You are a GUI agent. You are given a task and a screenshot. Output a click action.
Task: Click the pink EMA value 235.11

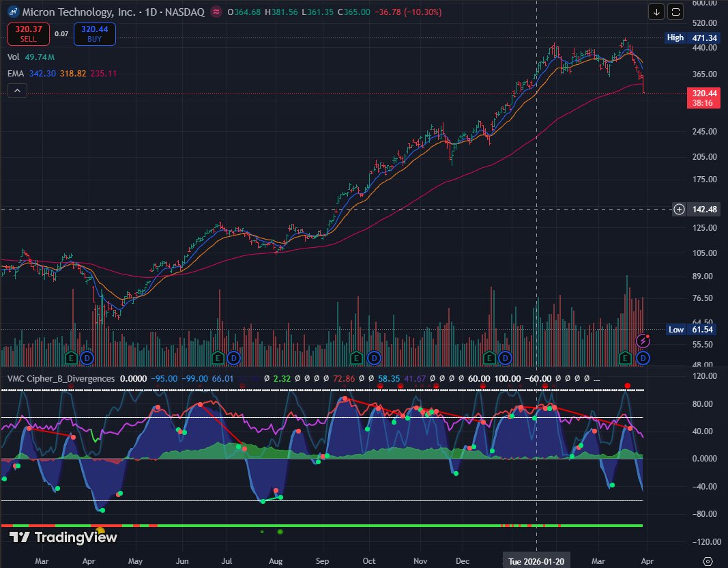[x=104, y=73]
